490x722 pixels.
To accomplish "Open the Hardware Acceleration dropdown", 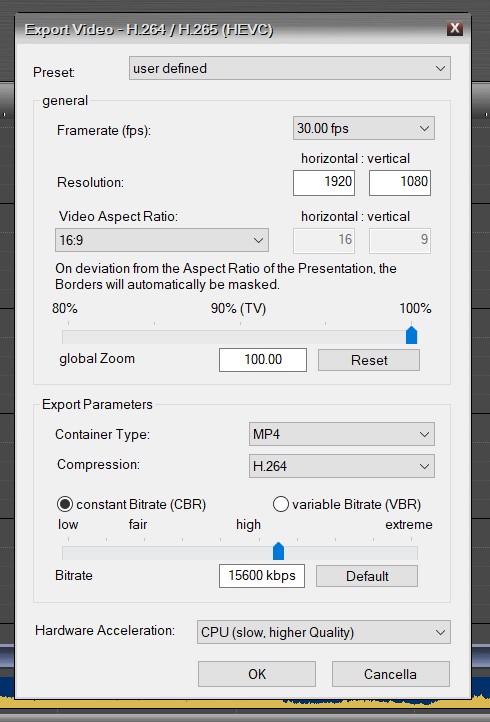I will coord(324,632).
